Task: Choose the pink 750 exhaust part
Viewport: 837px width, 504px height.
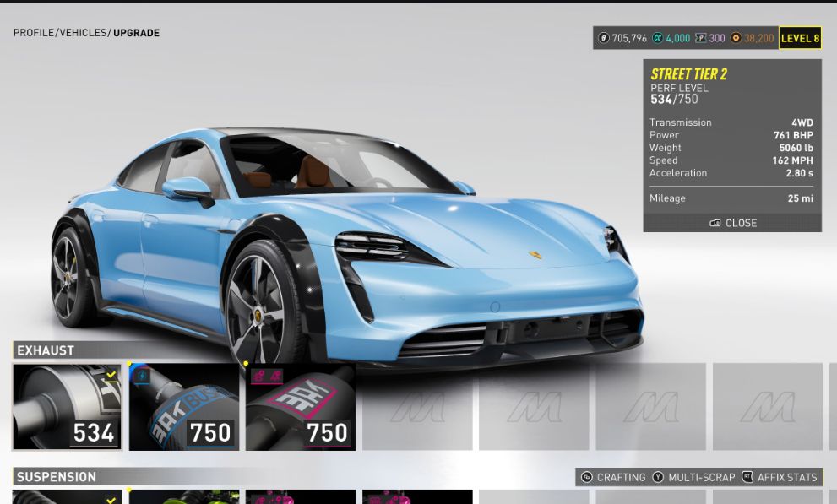Action: 301,407
